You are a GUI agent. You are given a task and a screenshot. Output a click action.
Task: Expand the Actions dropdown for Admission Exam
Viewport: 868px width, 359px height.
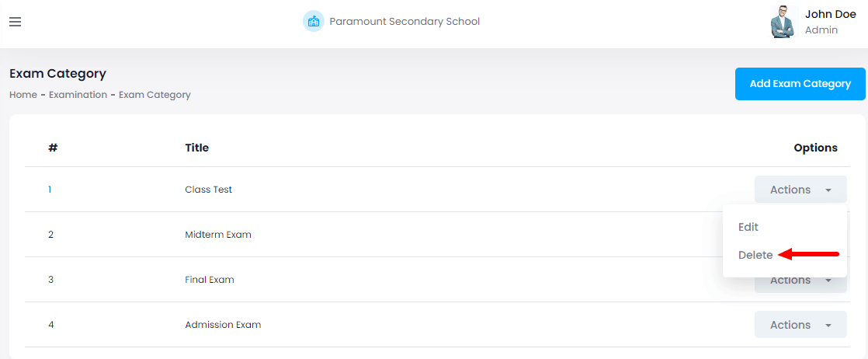click(x=800, y=325)
